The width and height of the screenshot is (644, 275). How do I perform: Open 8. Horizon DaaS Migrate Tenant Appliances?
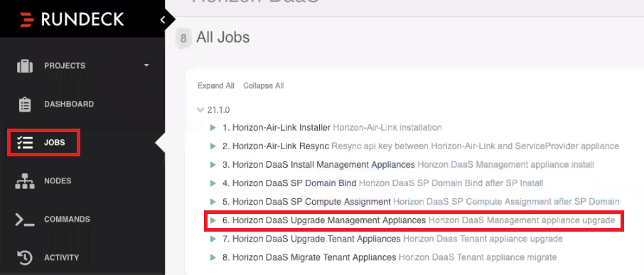point(309,257)
